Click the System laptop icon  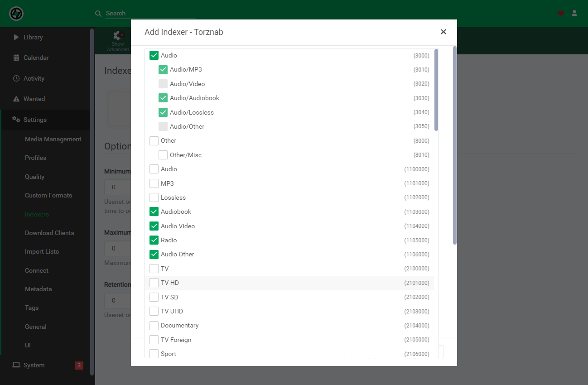pos(16,365)
